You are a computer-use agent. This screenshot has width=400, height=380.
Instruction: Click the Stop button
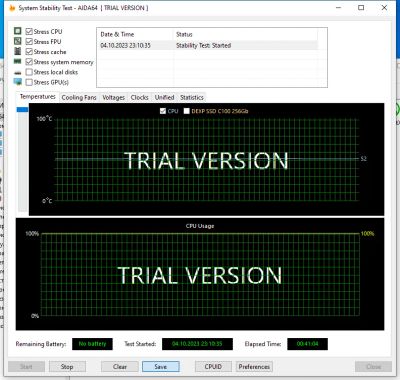pyautogui.click(x=67, y=366)
